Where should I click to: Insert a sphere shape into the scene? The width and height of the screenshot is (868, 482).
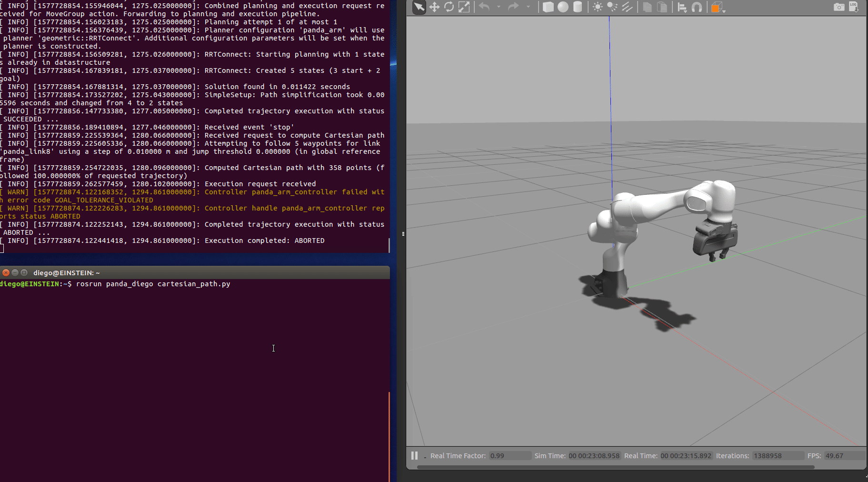point(563,7)
